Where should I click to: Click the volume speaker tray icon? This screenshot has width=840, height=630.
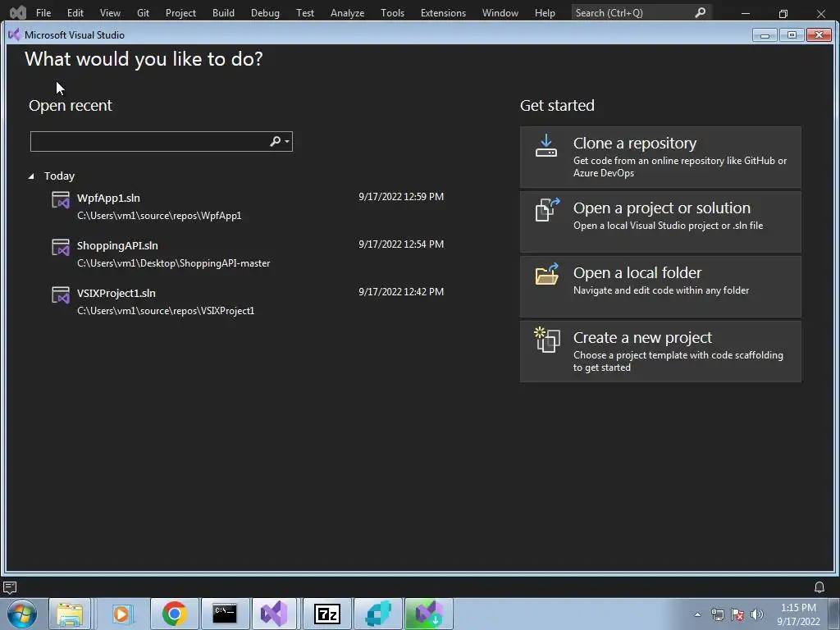point(757,614)
